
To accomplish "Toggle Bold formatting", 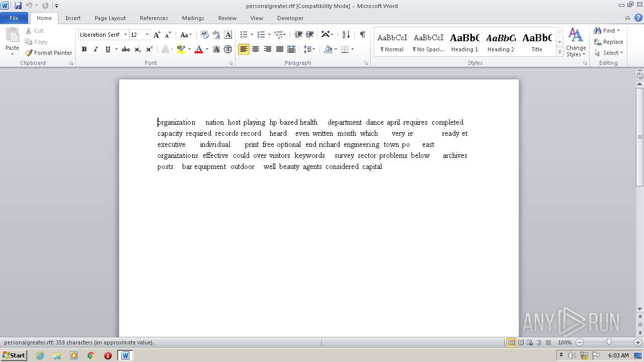I will point(84,49).
